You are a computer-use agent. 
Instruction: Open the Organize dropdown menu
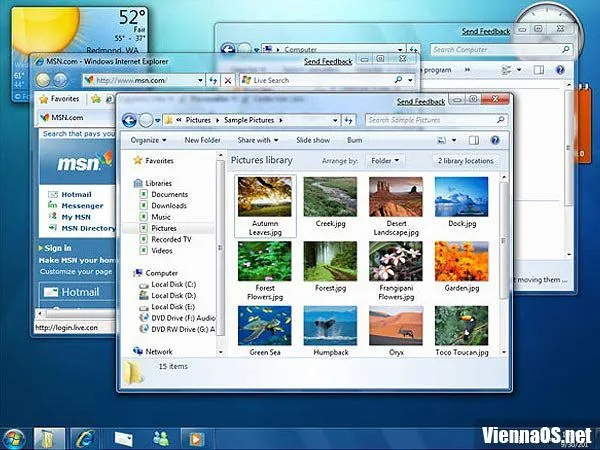click(148, 140)
